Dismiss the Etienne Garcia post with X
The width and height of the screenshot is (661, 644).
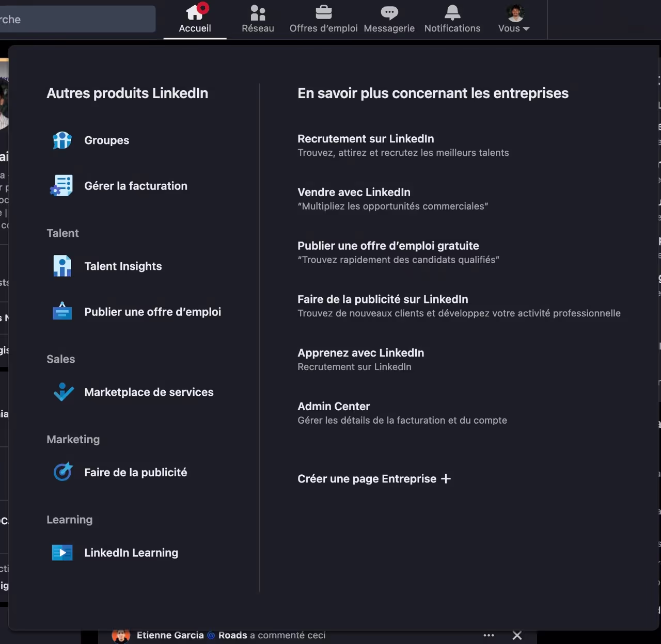517,635
